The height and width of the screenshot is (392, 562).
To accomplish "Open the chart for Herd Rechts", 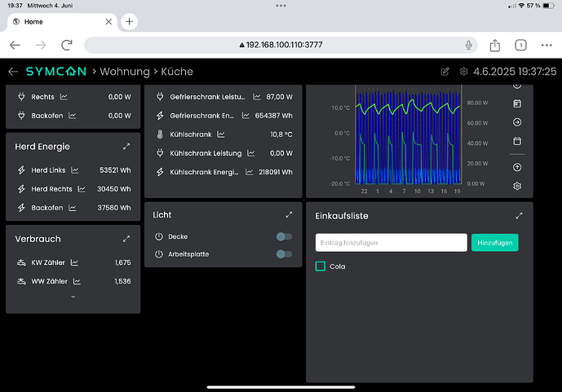I will click(x=82, y=189).
